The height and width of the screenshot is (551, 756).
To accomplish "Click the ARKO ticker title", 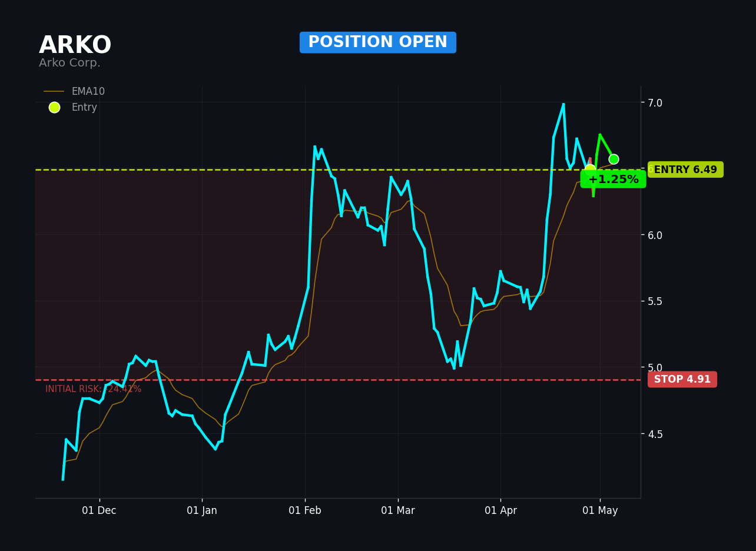I will point(75,45).
